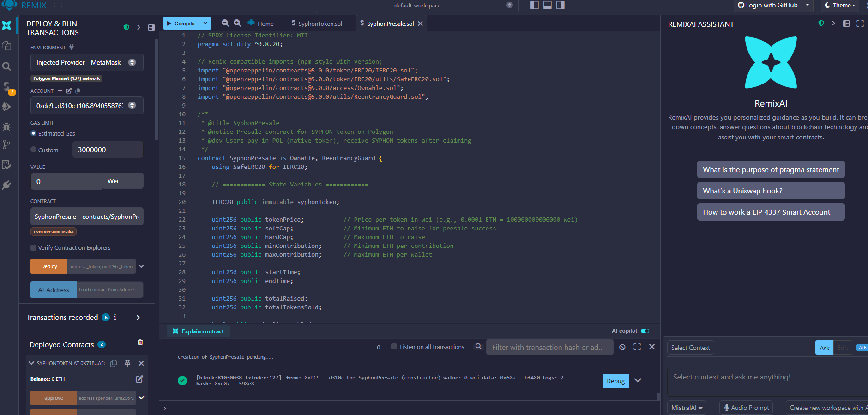This screenshot has height=415, width=868.
Task: Open the file search sidebar icon
Action: pyautogui.click(x=6, y=66)
